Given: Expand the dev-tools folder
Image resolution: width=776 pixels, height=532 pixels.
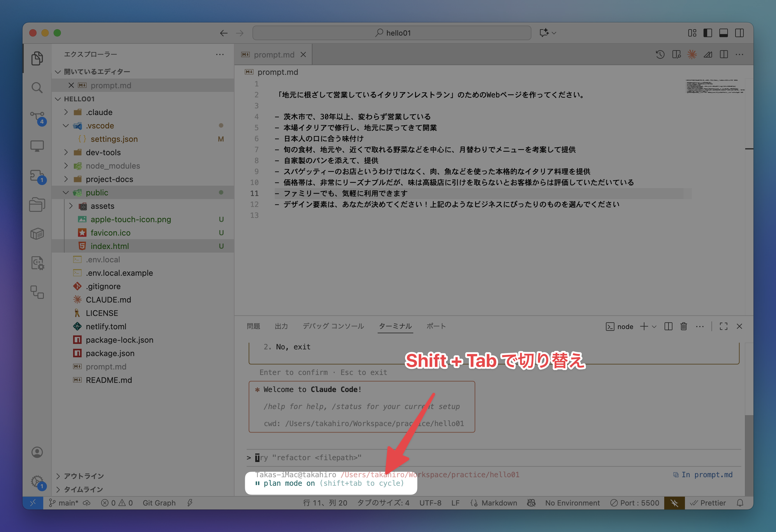Looking at the screenshot, I should (x=103, y=152).
